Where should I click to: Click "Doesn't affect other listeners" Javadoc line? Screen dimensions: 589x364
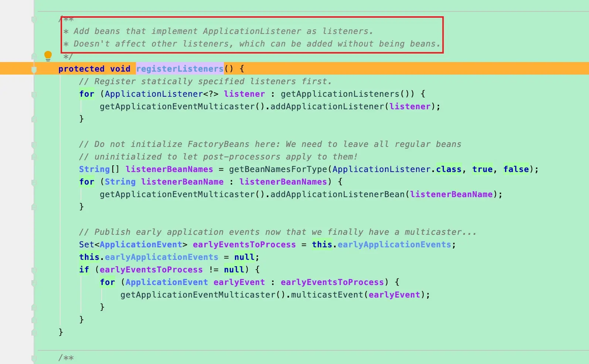[252, 44]
